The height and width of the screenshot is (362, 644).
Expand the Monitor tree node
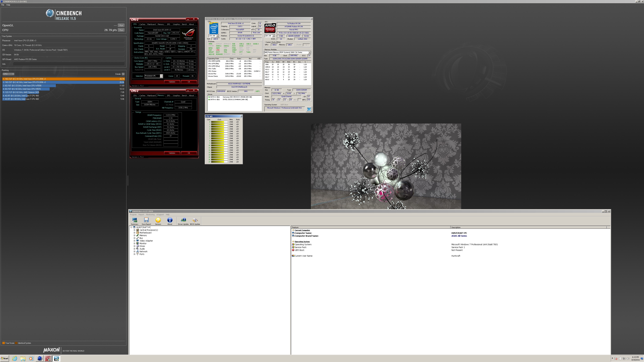click(135, 243)
